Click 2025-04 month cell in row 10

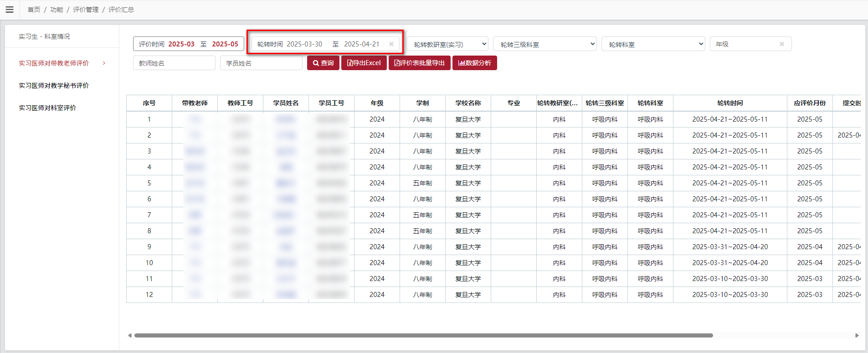(x=810, y=263)
